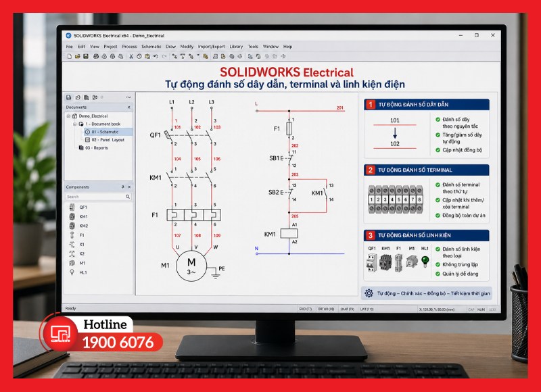Collapse the 1 - Document book node
Image resolution: width=541 pixels, height=392 pixels.
(74, 124)
